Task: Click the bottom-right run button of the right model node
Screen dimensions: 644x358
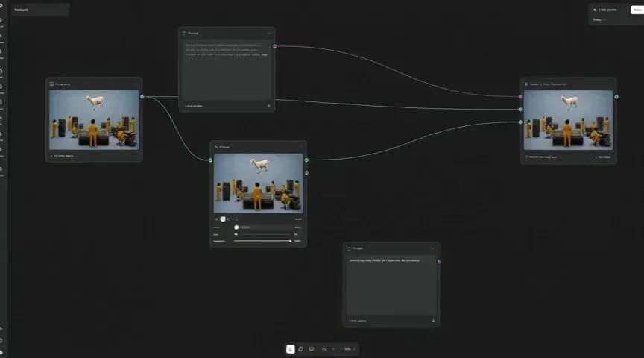Action: pos(603,157)
